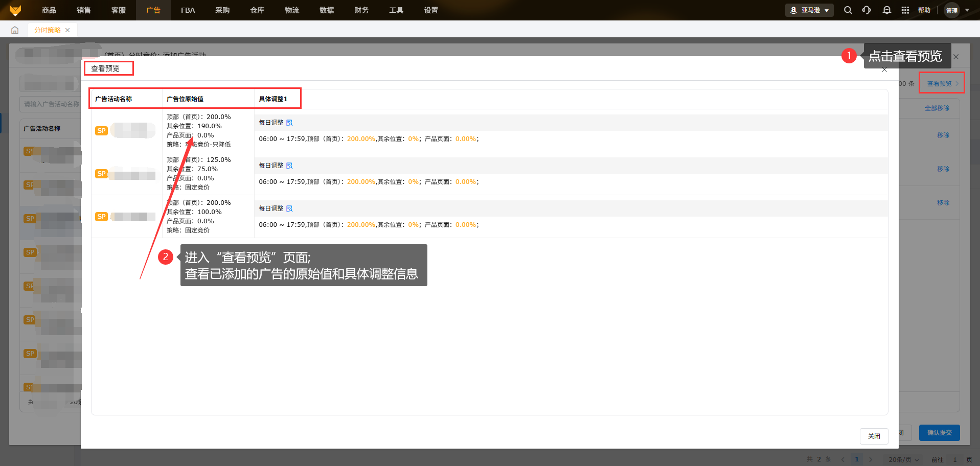The width and height of the screenshot is (980, 466).
Task: Open the 客服 menu
Action: coord(119,10)
